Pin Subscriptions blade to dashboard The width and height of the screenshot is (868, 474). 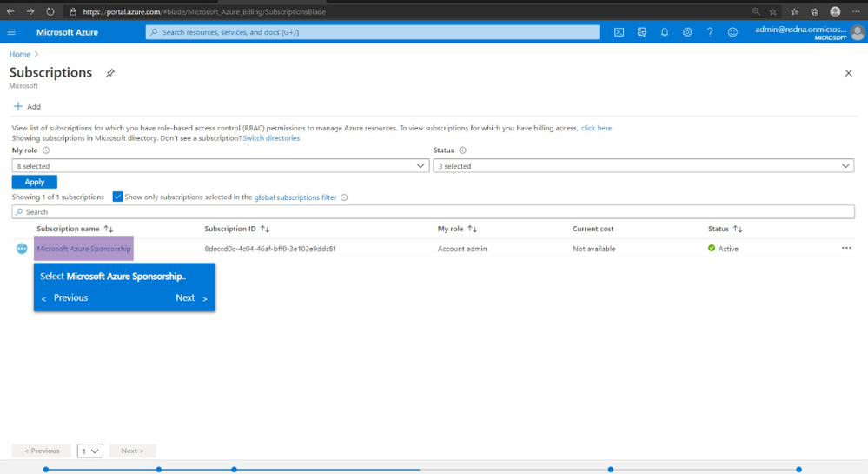pos(110,73)
